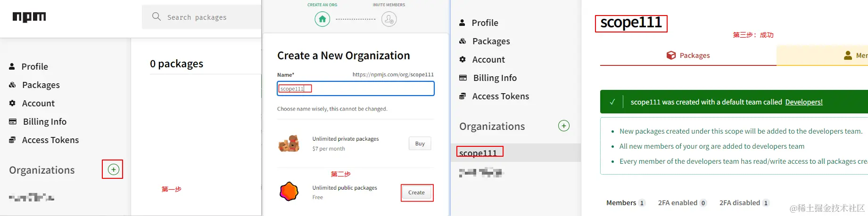This screenshot has width=868, height=216.
Task: Open Account in the left npm sidebar
Action: point(38,103)
